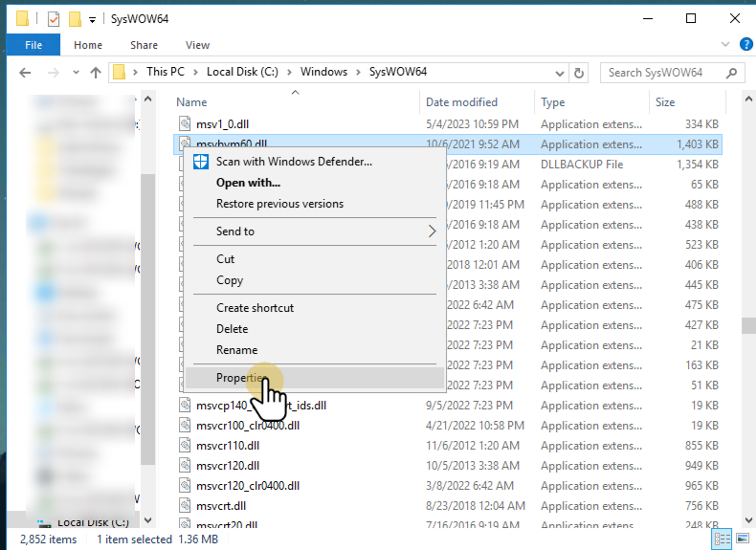The width and height of the screenshot is (756, 550).
Task: Click the DLLBACKUP File type cell
Action: tap(582, 165)
